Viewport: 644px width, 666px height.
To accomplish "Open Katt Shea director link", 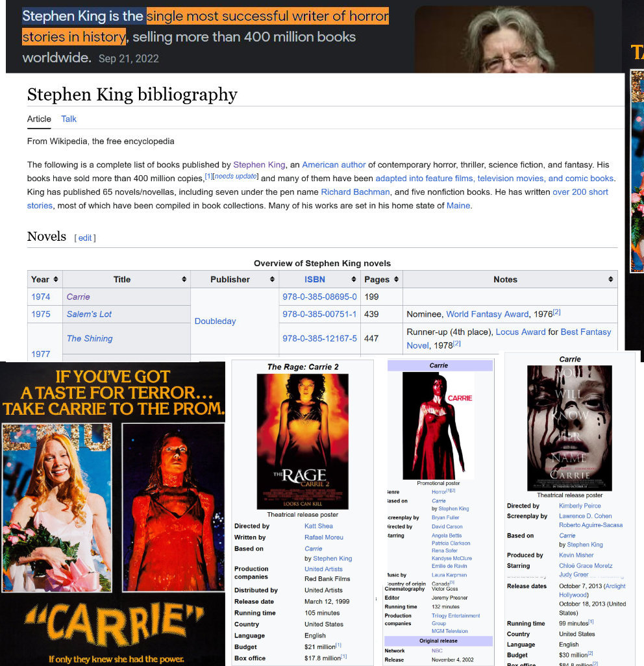I will 319,526.
